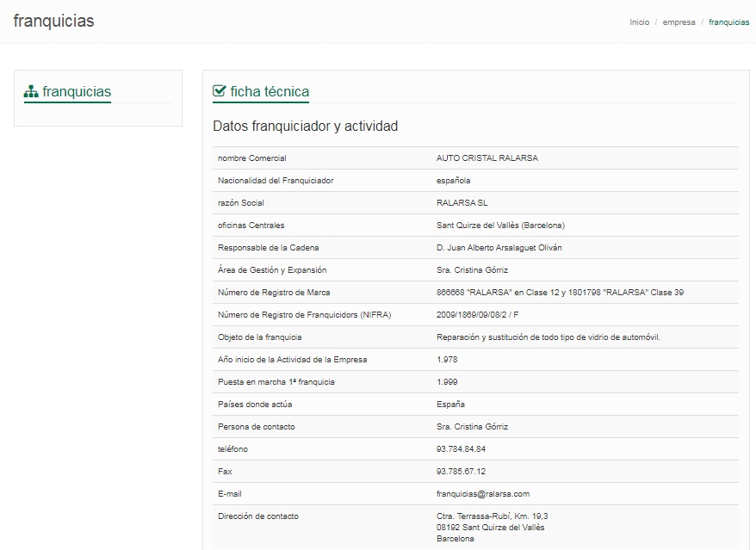Select the year value '1.999'
This screenshot has height=550, width=756.
pos(447,382)
